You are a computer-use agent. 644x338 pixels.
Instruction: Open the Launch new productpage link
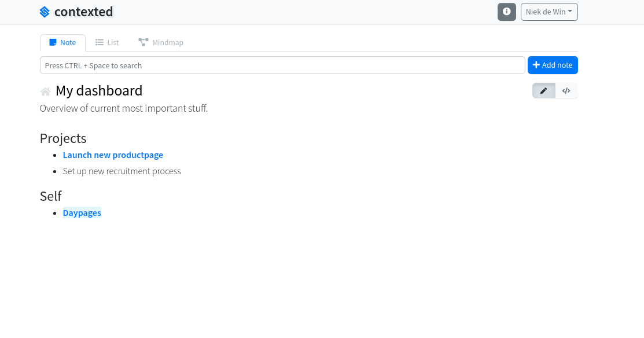tap(113, 155)
